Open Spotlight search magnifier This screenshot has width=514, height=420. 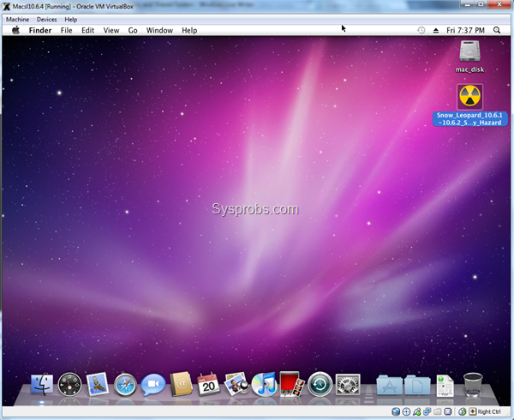(x=497, y=30)
